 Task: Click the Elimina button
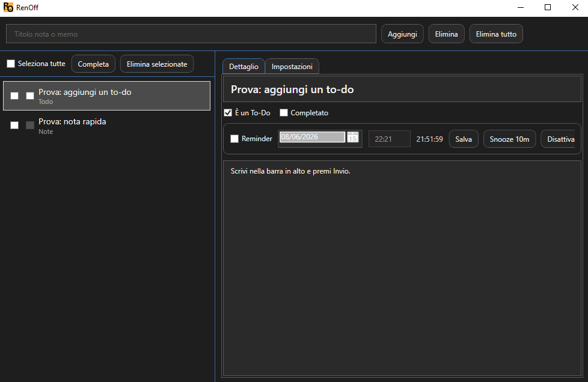point(446,34)
